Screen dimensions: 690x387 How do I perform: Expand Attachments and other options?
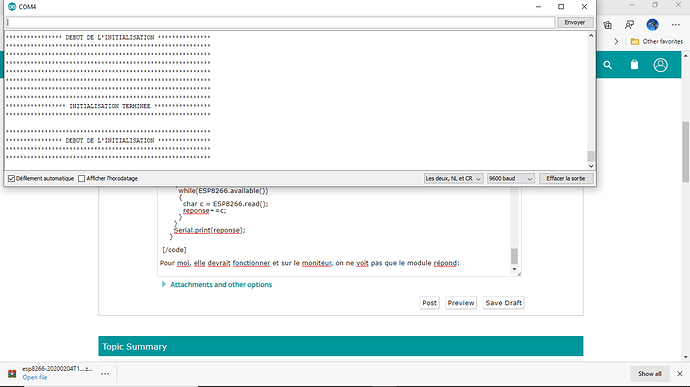click(217, 284)
